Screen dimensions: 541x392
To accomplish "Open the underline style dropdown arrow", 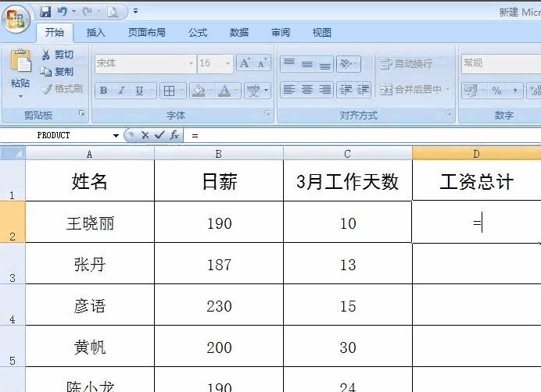I will [152, 91].
